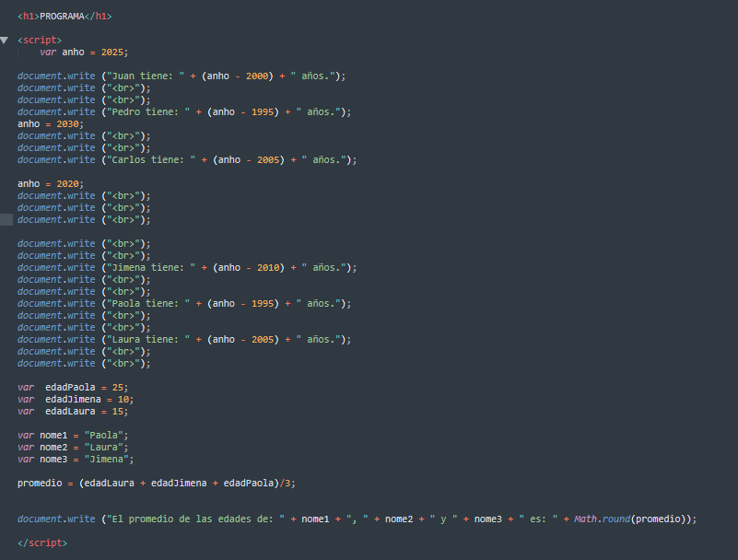Click the h1 PROGRAMA heading line
The image size is (738, 560).
pos(65,17)
